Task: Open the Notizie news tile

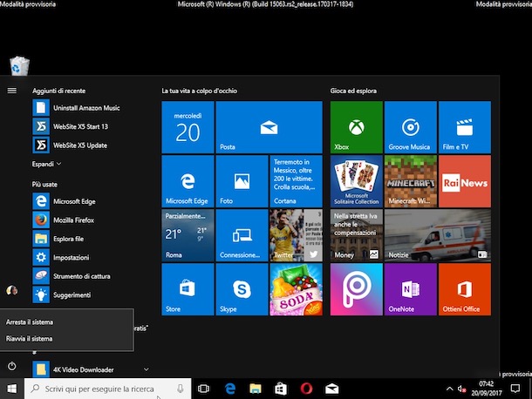Action: coord(438,235)
